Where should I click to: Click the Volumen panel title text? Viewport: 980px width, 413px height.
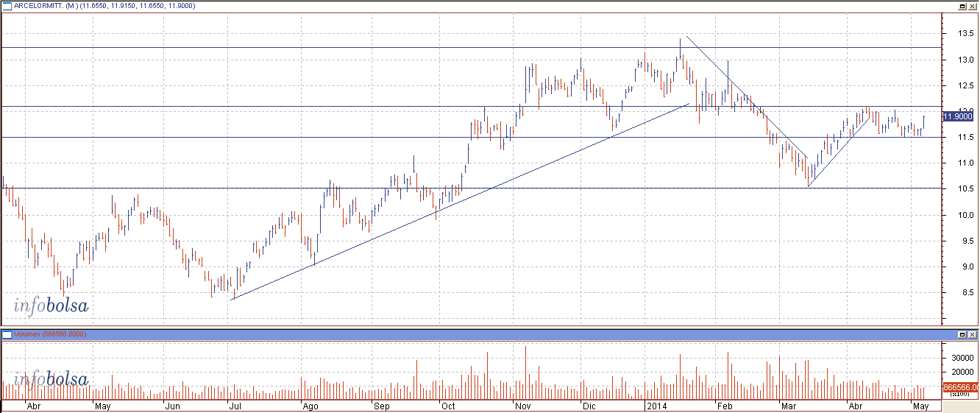click(x=29, y=334)
